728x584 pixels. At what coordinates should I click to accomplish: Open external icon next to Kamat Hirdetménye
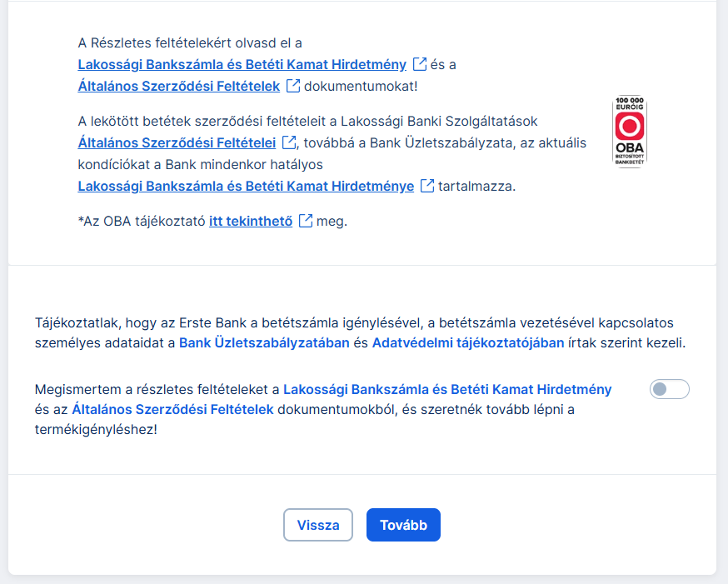[x=427, y=186]
